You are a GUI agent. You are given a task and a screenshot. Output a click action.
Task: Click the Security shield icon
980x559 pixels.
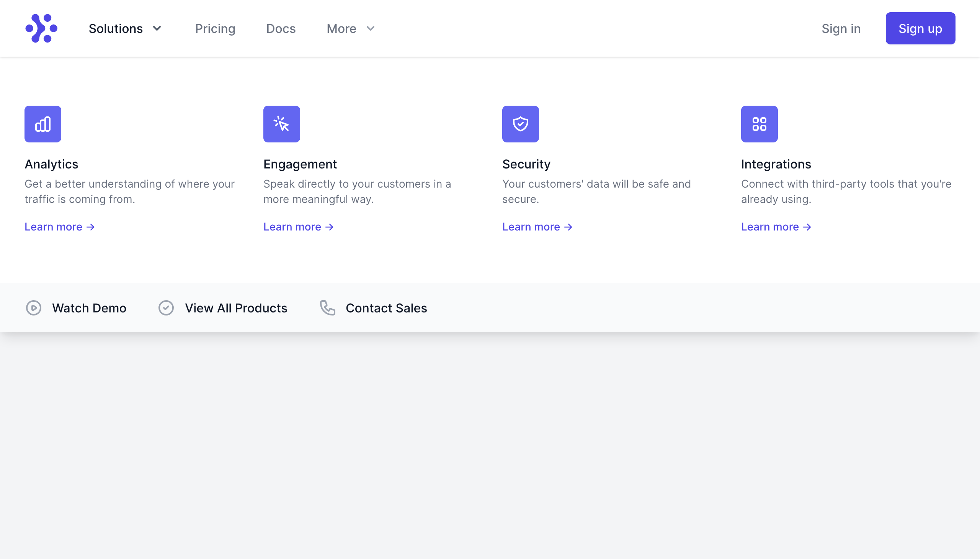point(520,124)
